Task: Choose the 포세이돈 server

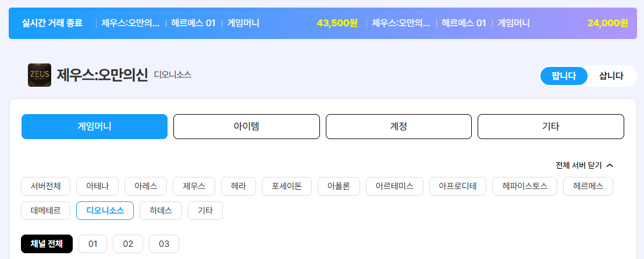Action: pyautogui.click(x=287, y=186)
